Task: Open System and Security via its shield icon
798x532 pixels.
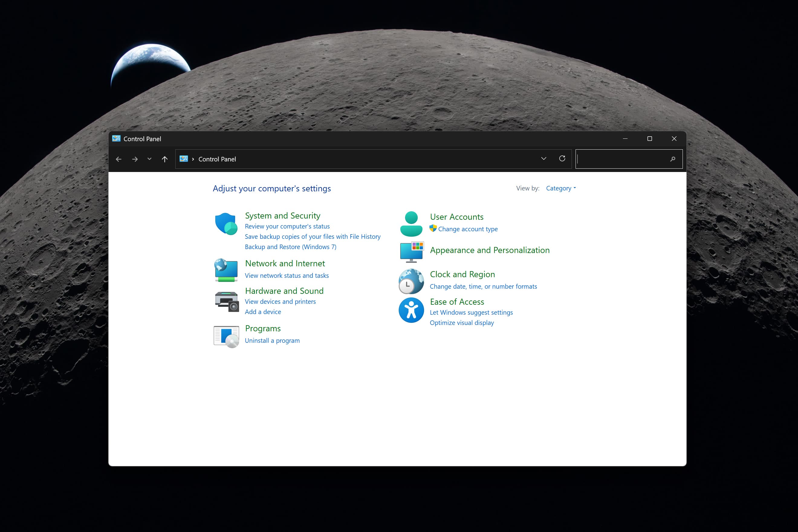Action: (x=226, y=224)
